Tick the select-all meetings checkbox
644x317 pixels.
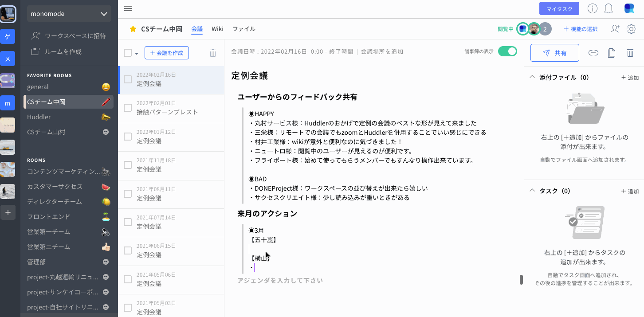[128, 53]
